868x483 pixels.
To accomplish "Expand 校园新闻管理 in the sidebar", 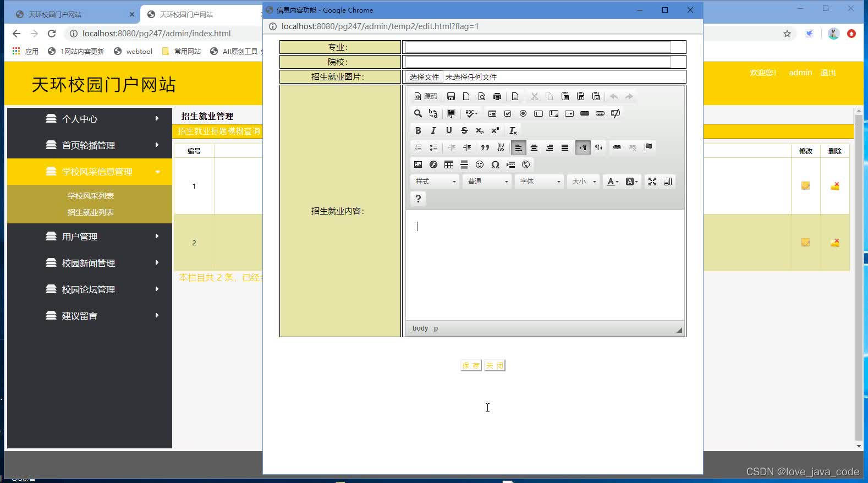I will click(90, 263).
